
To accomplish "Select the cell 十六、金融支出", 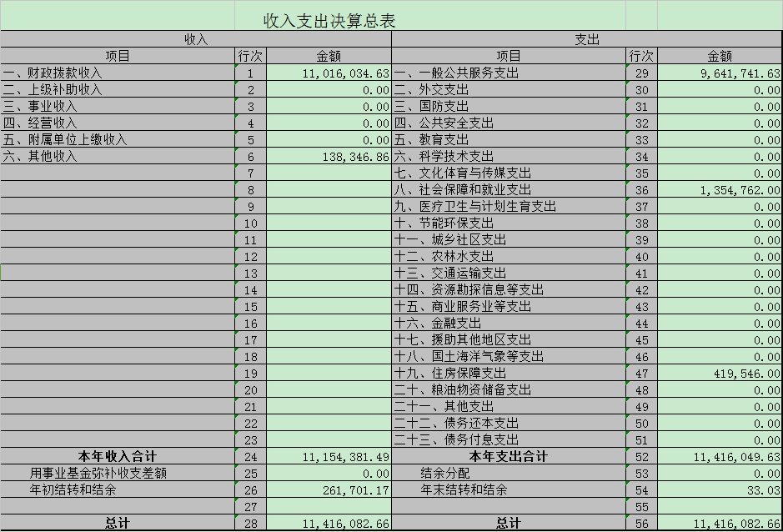I will tap(509, 323).
